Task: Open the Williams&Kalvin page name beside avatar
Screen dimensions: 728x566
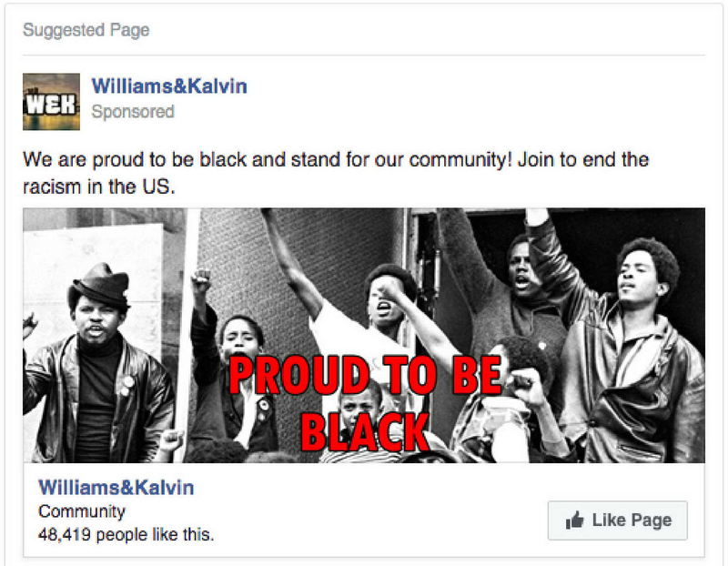Action: pyautogui.click(x=169, y=86)
